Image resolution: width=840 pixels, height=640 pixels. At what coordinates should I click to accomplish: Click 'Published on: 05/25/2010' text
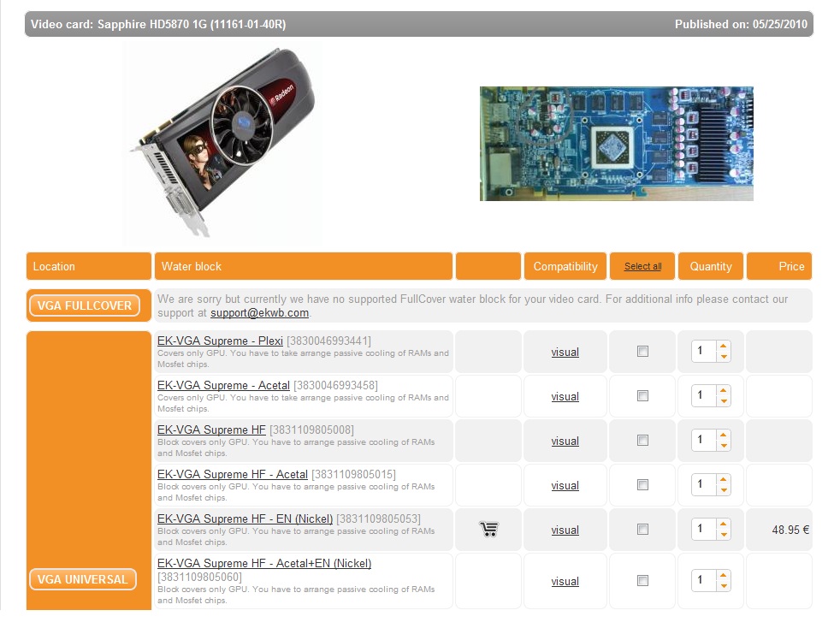coord(741,24)
